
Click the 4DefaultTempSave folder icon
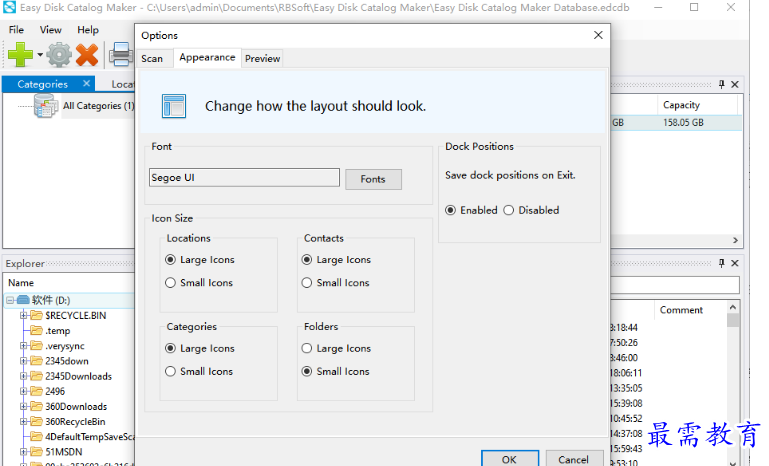coord(36,437)
